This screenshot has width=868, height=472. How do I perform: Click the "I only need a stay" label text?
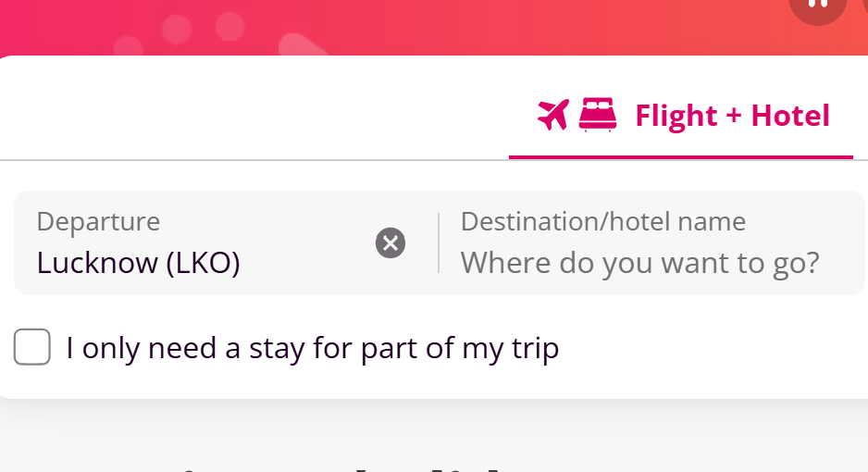313,349
